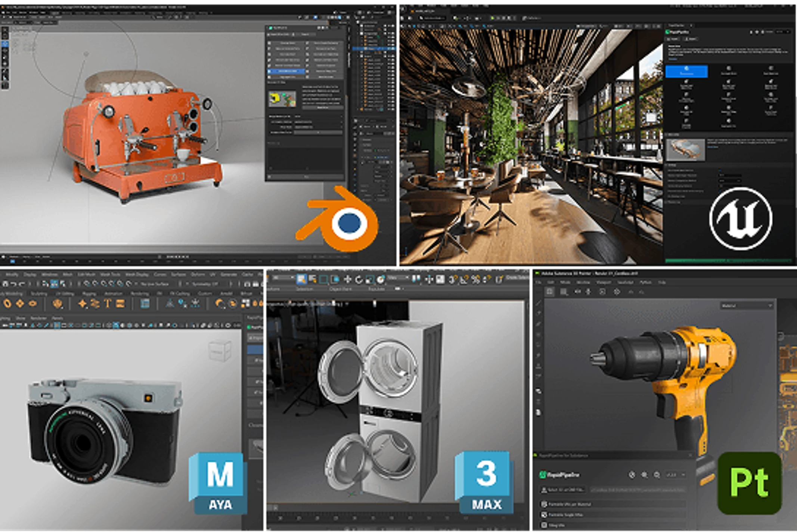Select the Rotate tool in 3ds Max toolbar

[x=359, y=279]
